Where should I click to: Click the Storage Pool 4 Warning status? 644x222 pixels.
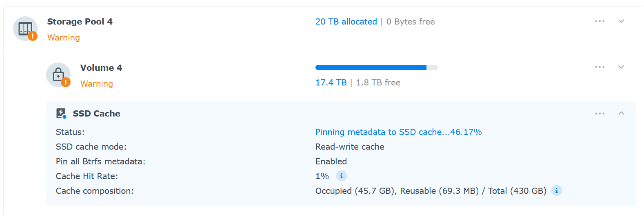pos(64,38)
